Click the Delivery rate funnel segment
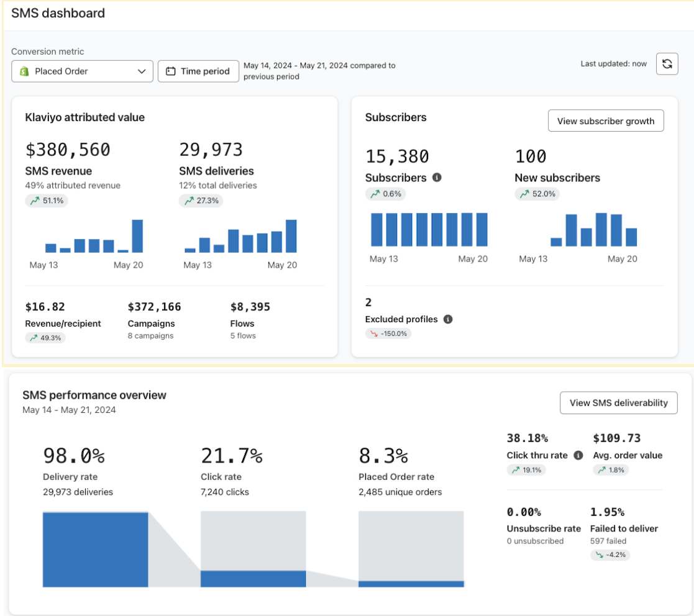 (95, 549)
